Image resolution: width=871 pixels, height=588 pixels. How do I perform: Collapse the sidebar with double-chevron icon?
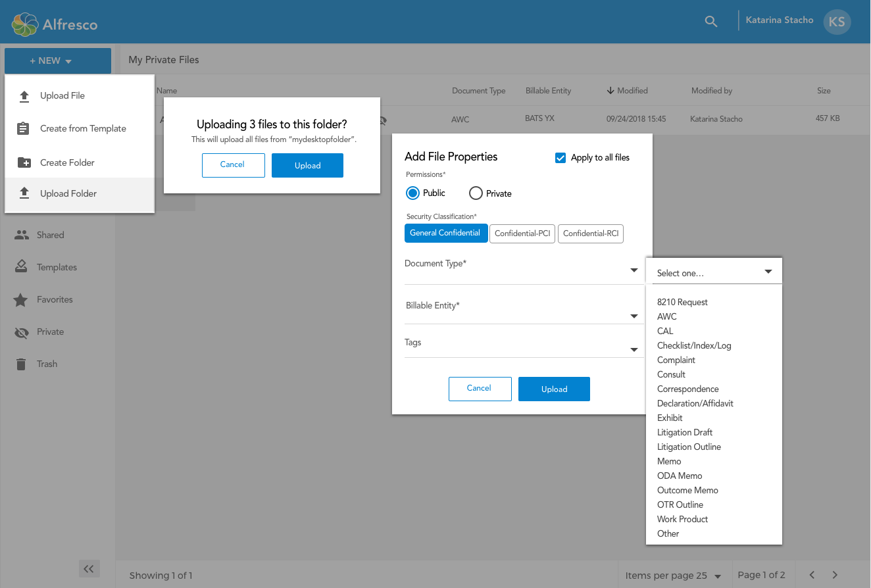click(89, 569)
